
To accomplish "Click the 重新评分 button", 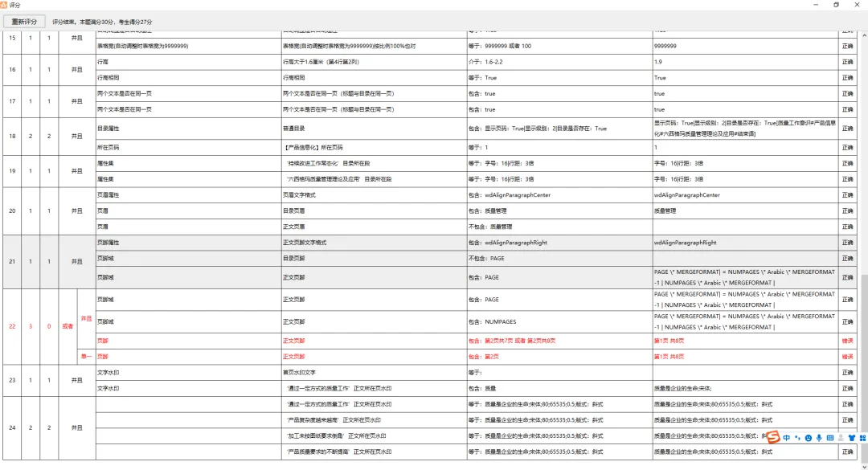I will pyautogui.click(x=24, y=22).
